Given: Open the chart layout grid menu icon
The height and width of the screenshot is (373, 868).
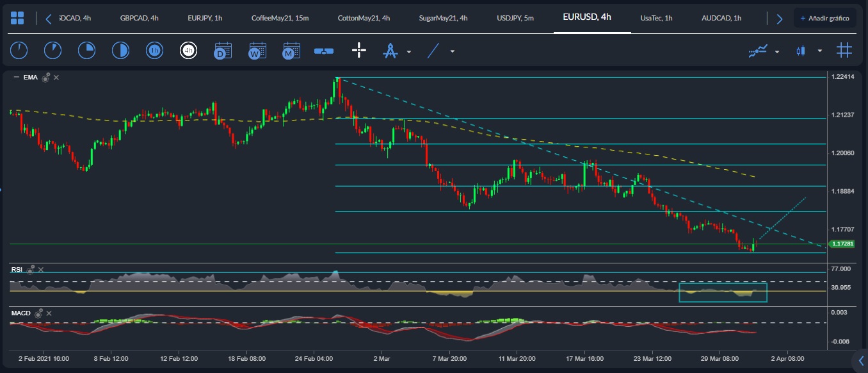Looking at the screenshot, I should coord(18,18).
